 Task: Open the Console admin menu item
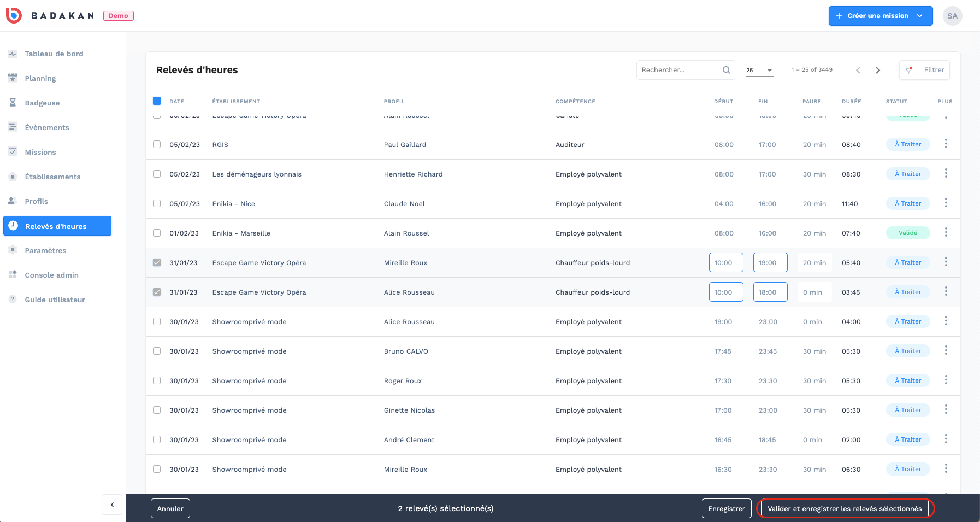tap(51, 275)
